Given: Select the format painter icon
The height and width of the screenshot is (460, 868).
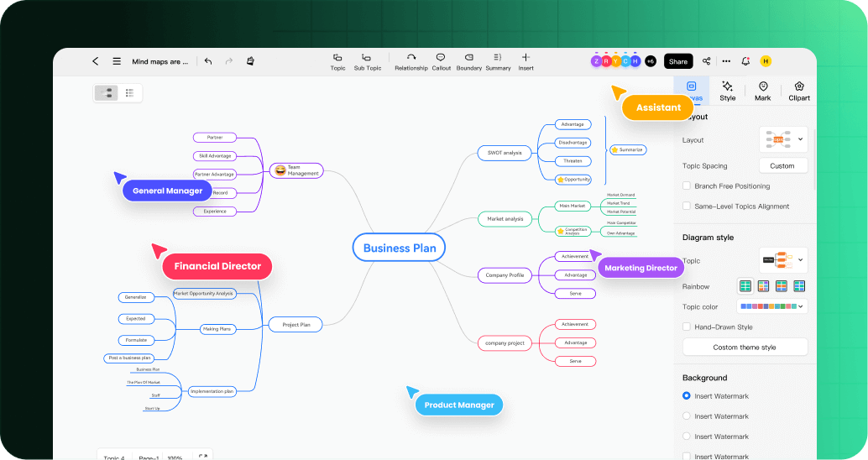Looking at the screenshot, I should 250,61.
